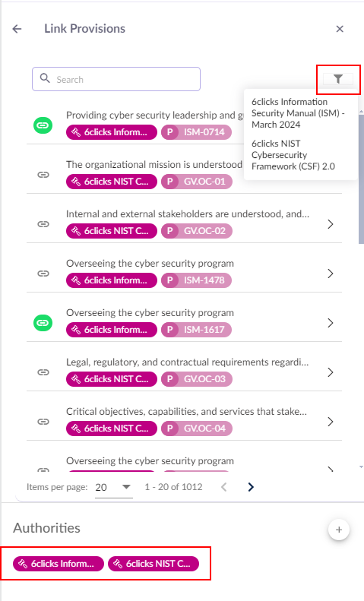Open the items per page dropdown
364x601 pixels.
coord(114,487)
